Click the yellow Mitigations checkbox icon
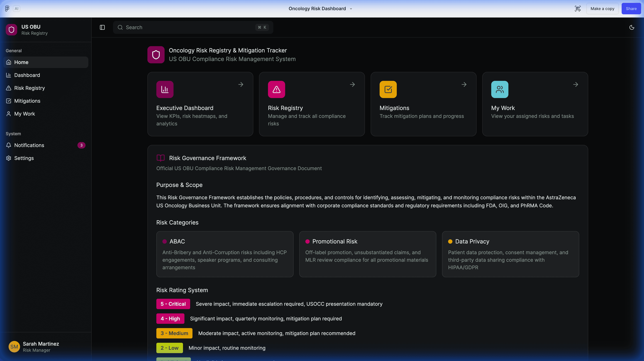Viewport: 644px width, 361px height. (388, 89)
